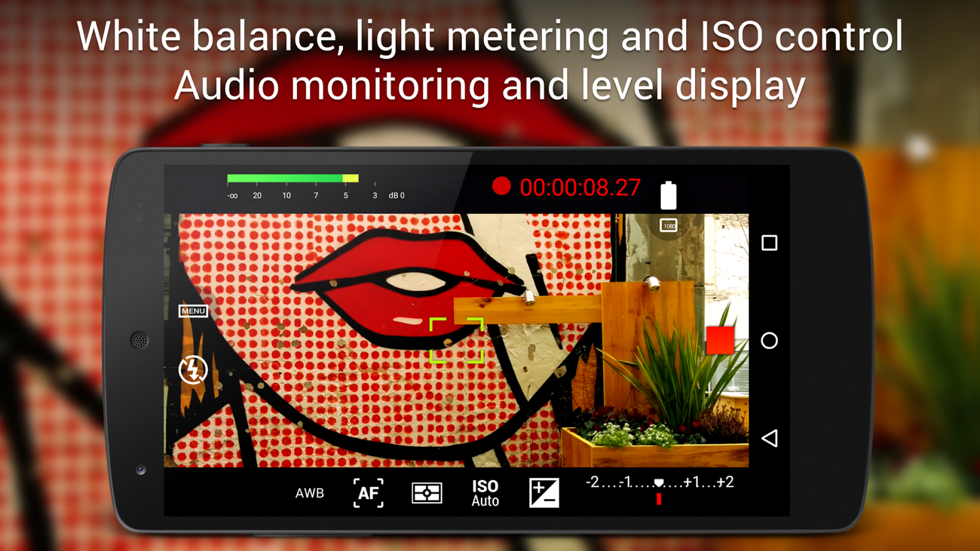The image size is (980, 551).
Task: Go to Android home circle button
Action: pos(769,340)
